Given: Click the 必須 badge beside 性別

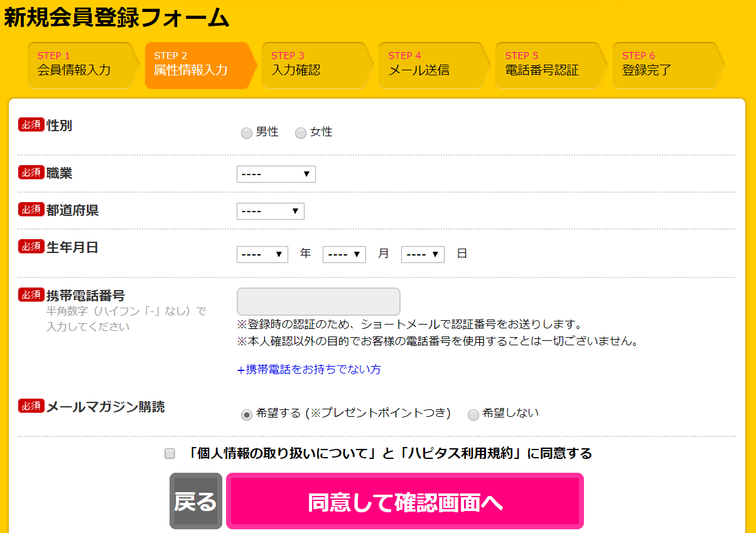Looking at the screenshot, I should [31, 125].
